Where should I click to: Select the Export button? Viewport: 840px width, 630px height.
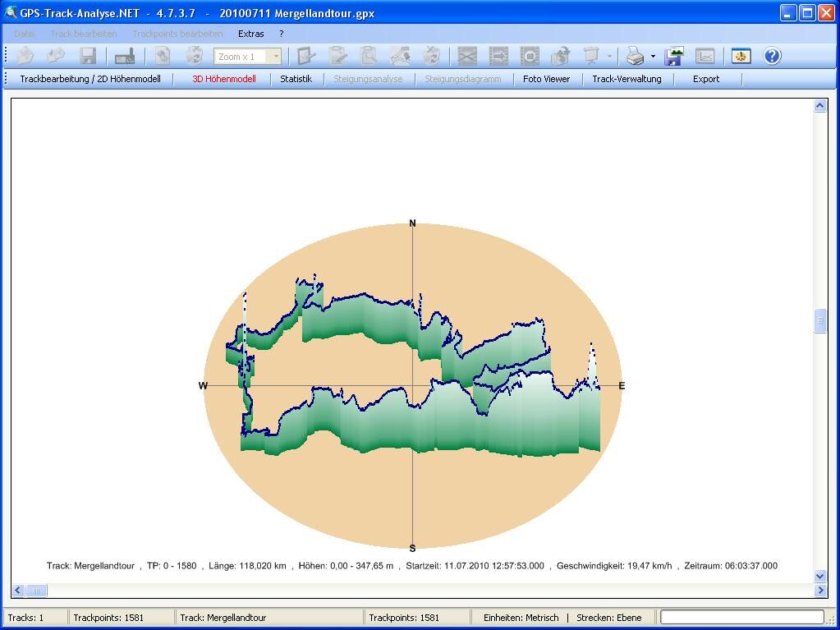(705, 79)
